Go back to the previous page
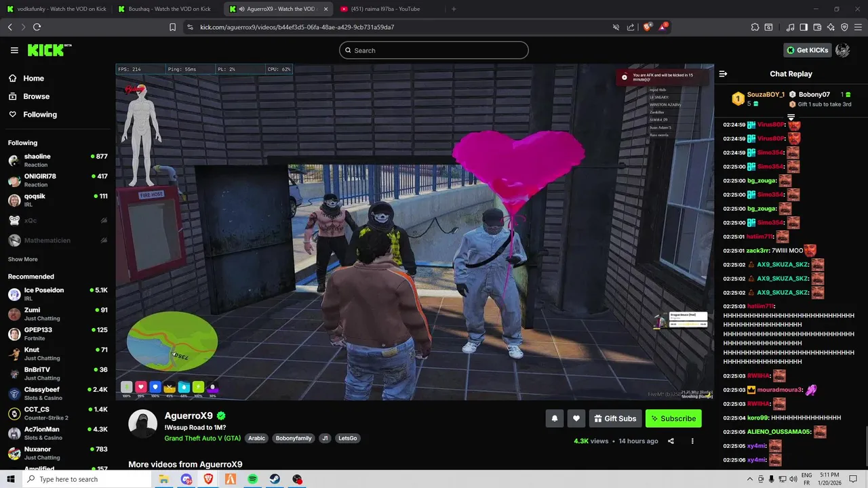868x488 pixels. coord(9,27)
